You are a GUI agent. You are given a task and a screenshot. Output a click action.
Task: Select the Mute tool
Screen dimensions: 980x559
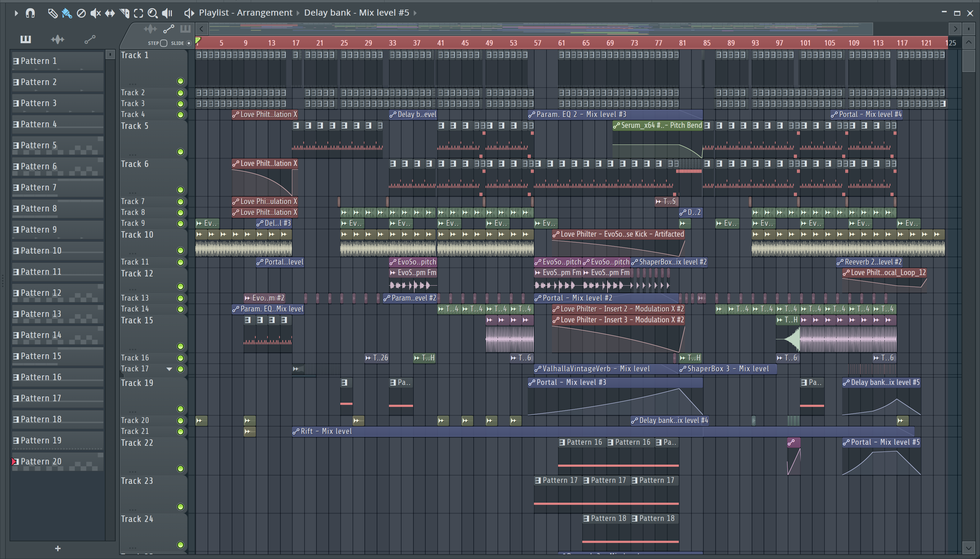click(95, 14)
